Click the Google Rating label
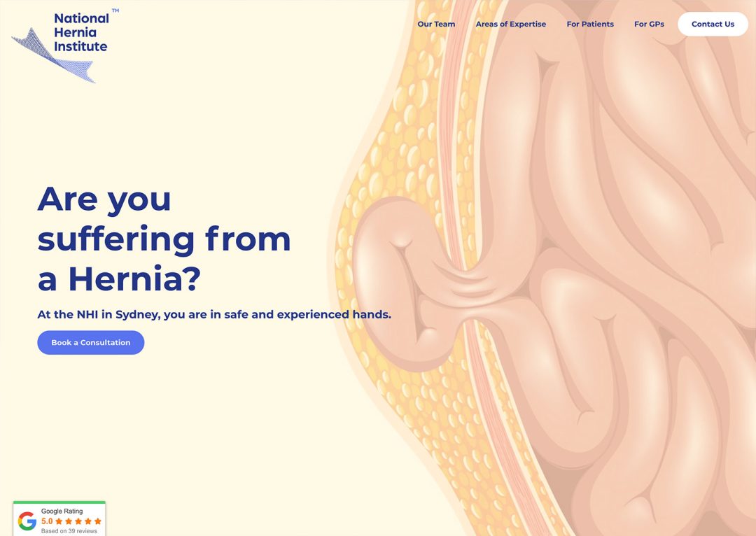The height and width of the screenshot is (536, 756). (x=62, y=511)
